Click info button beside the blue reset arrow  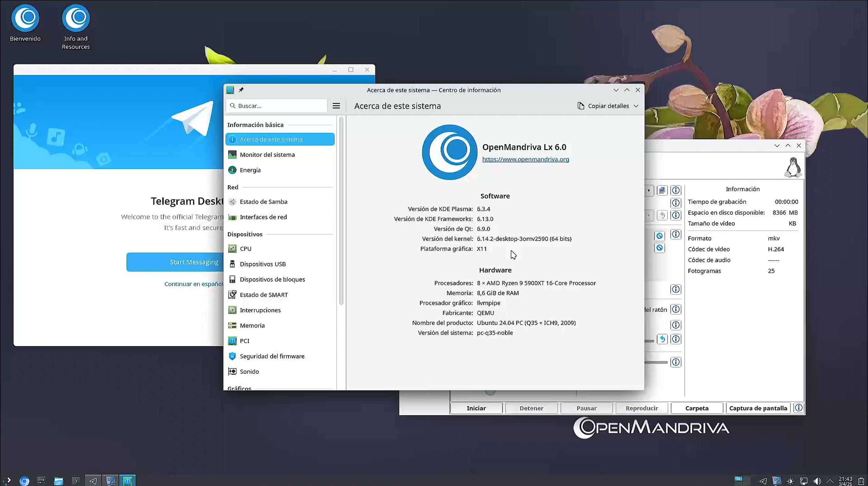tap(676, 339)
